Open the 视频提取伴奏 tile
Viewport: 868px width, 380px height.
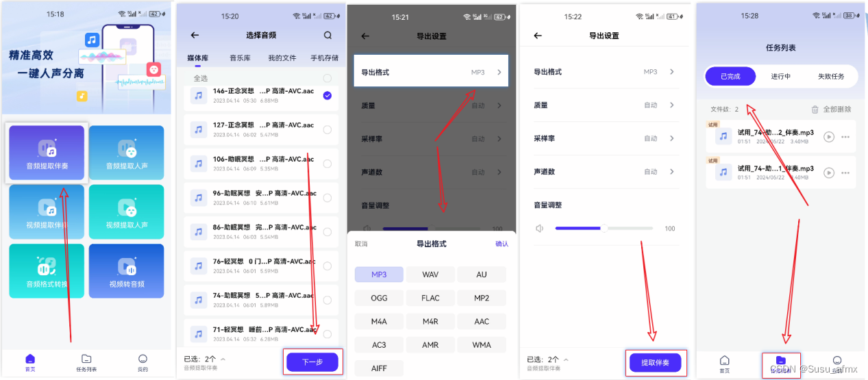click(47, 212)
